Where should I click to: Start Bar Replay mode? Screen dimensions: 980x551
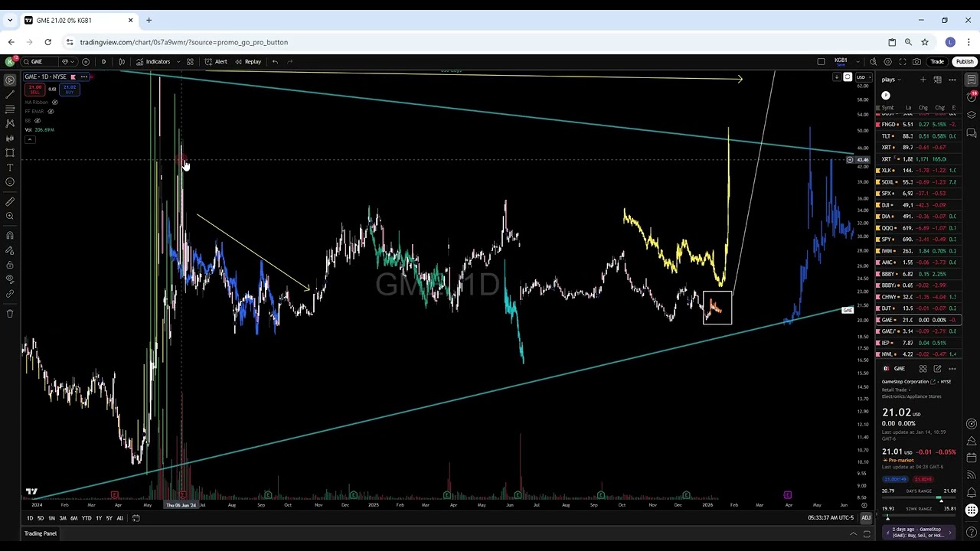point(248,61)
